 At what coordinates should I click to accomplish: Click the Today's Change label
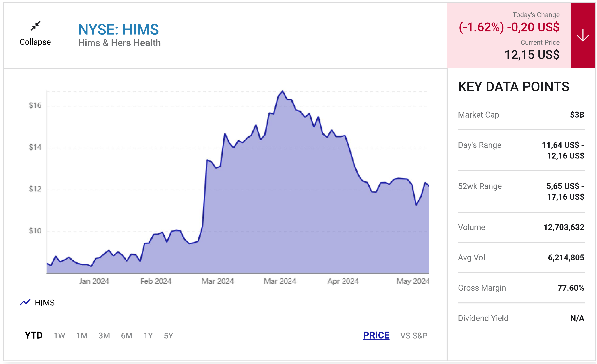click(x=536, y=15)
